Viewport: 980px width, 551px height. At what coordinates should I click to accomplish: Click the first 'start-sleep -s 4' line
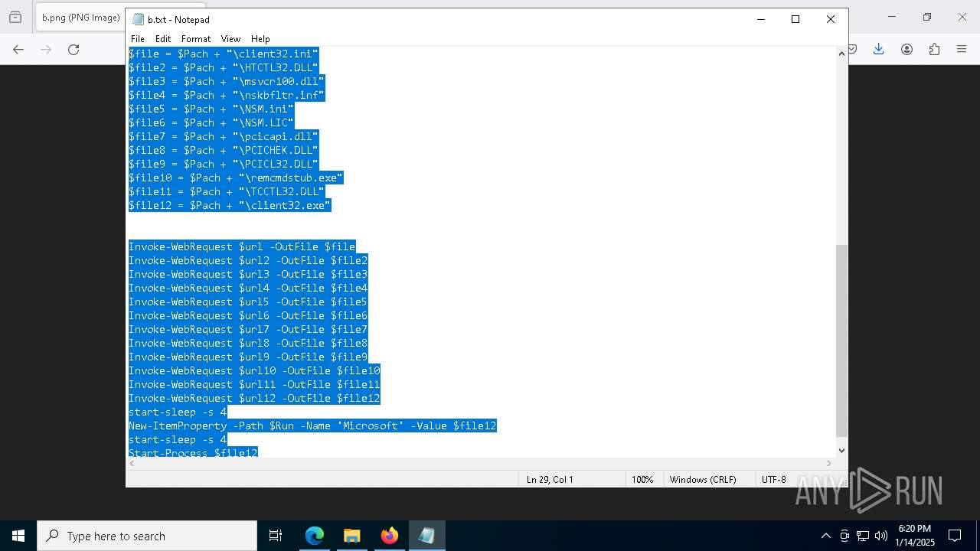(178, 412)
